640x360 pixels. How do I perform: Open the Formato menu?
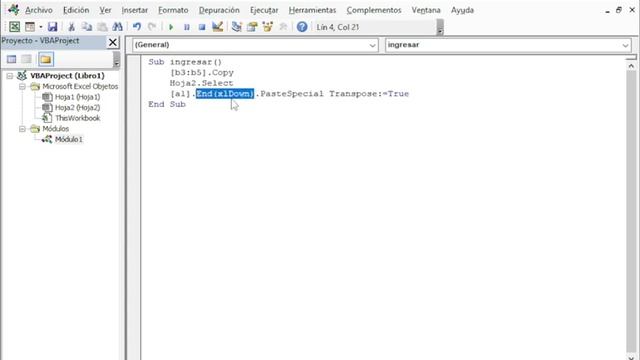173,10
